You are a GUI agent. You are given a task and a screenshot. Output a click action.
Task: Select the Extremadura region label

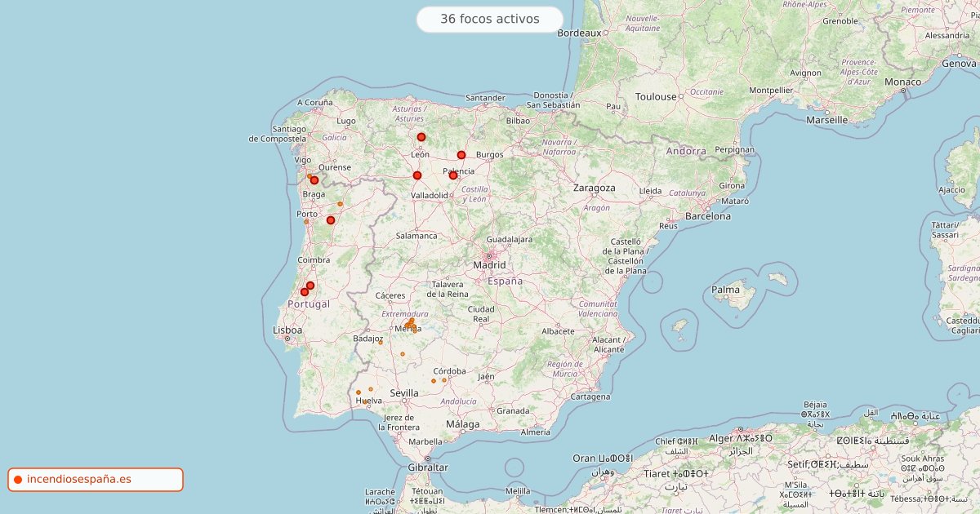point(405,314)
